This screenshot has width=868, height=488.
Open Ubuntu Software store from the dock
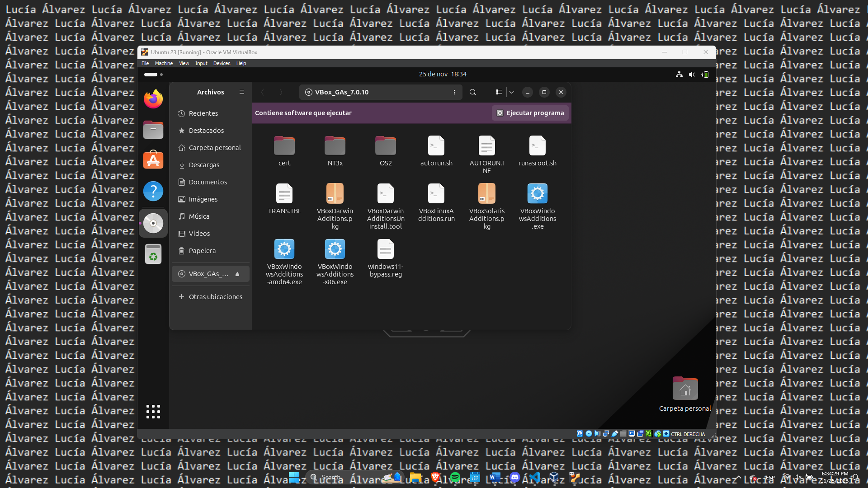pos(153,160)
